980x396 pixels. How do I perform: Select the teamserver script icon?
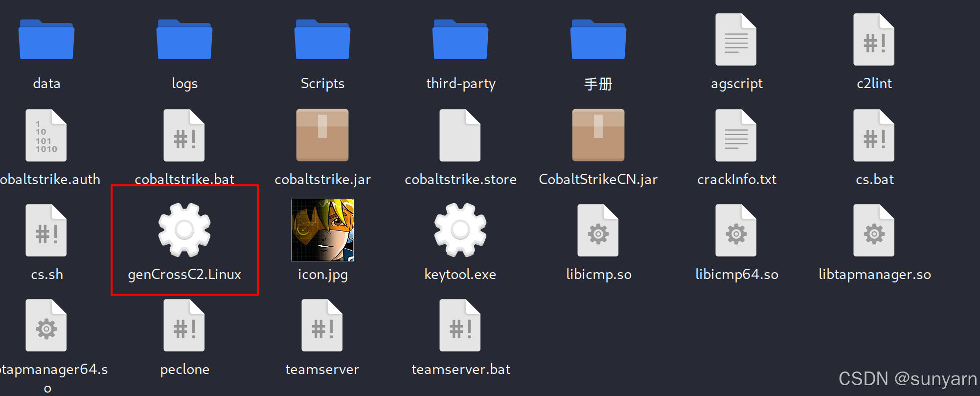[x=322, y=326]
